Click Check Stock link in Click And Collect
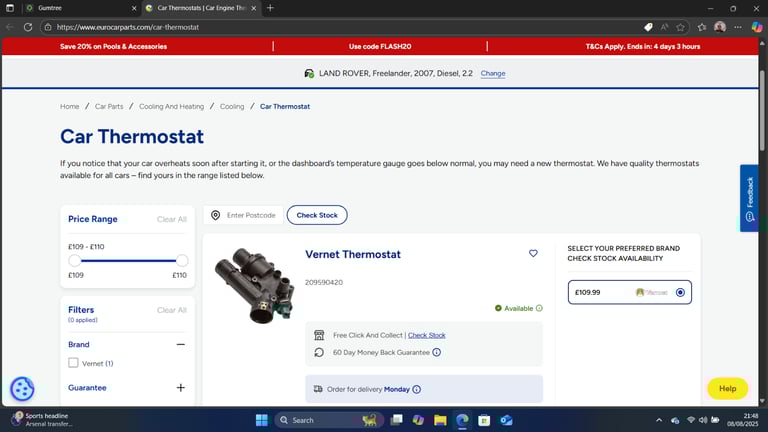Image resolution: width=768 pixels, height=432 pixels. (427, 335)
